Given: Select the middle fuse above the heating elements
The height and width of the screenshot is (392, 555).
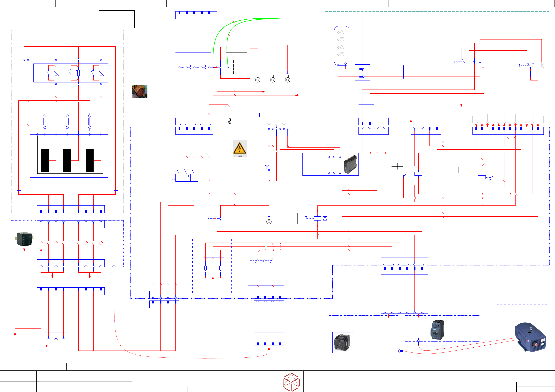Looking at the screenshot, I should [x=67, y=121].
